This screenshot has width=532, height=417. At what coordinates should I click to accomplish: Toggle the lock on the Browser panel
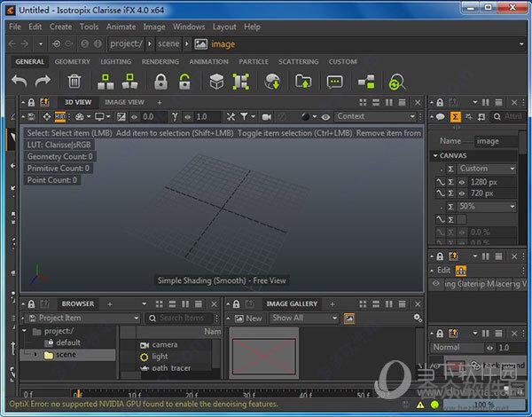pyautogui.click(x=31, y=304)
